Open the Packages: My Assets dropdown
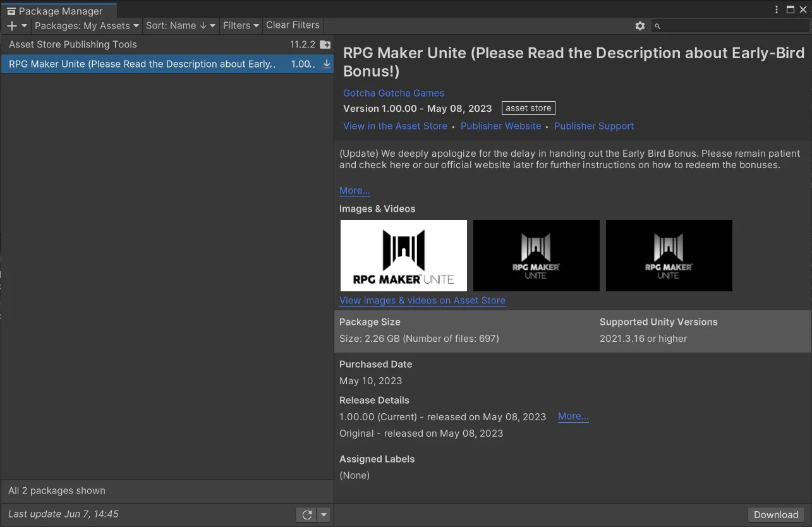812x527 pixels. click(x=87, y=26)
